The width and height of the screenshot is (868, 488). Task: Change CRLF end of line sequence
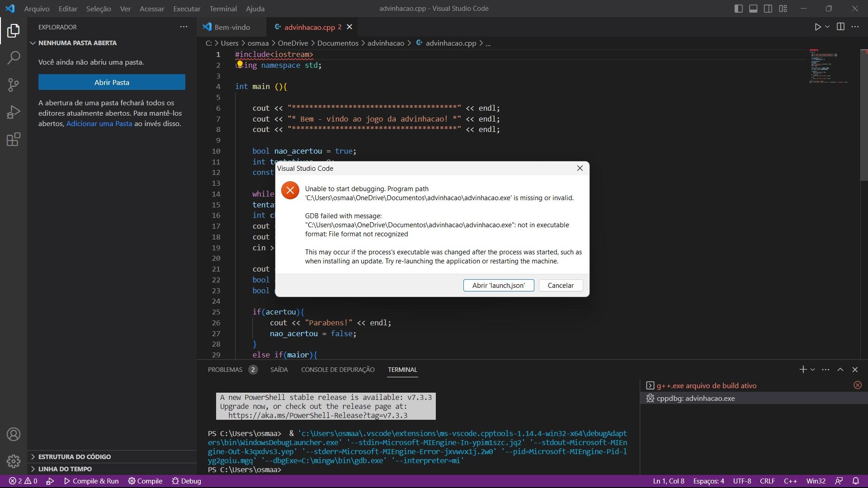[768, 481]
